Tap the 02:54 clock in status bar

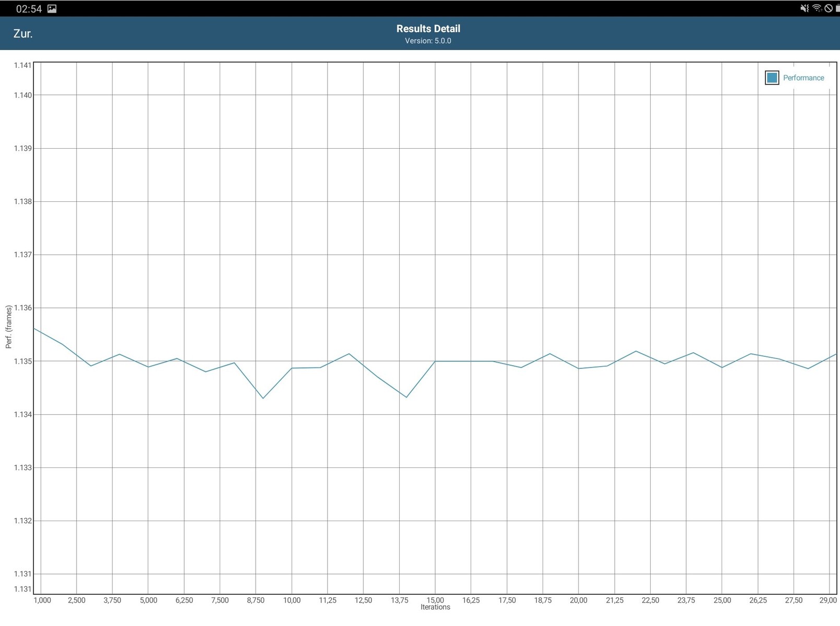[29, 9]
